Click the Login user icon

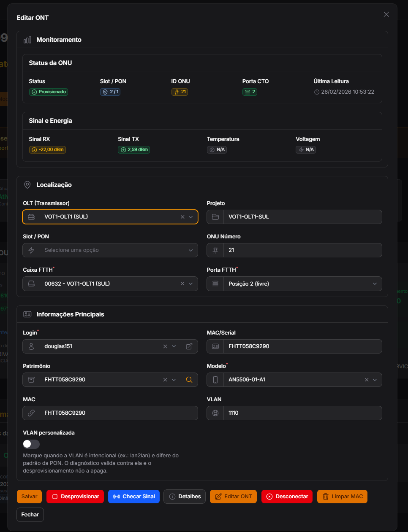pos(31,346)
